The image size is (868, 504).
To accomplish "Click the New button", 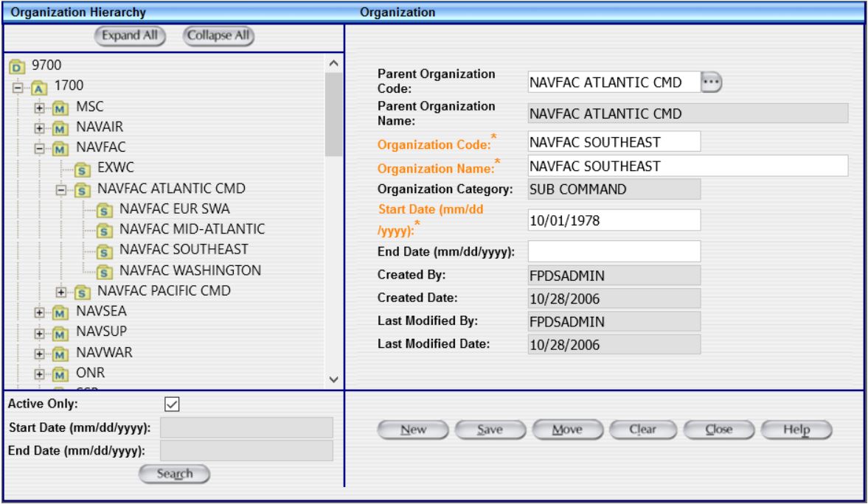I will click(x=413, y=430).
